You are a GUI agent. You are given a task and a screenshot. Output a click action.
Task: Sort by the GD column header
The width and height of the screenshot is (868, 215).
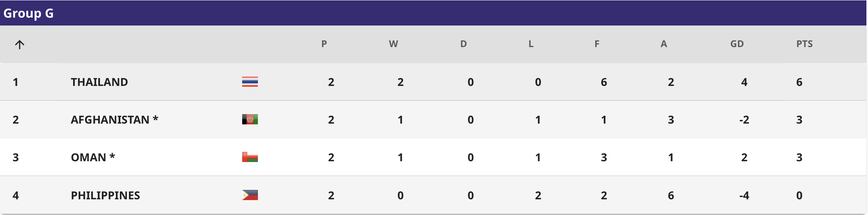pos(737,44)
